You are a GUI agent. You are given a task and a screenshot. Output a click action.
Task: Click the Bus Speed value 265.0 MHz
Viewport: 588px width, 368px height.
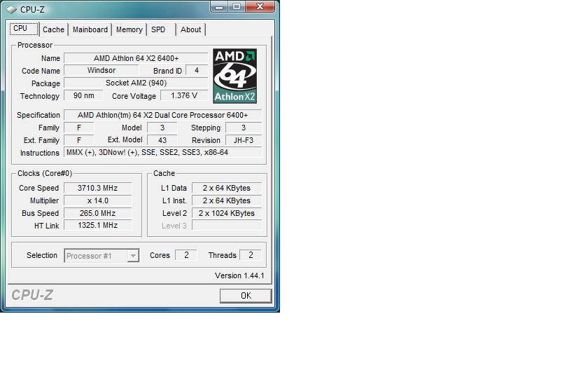(97, 213)
